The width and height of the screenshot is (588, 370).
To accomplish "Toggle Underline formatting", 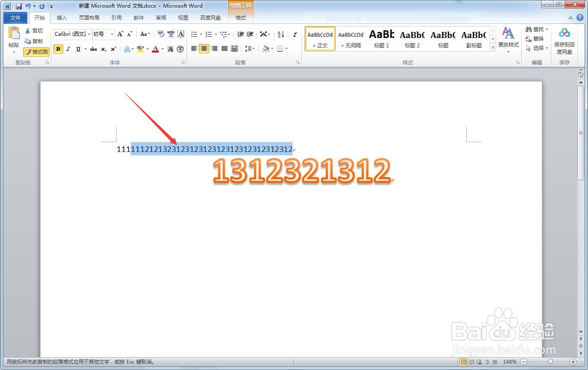I will tap(78, 49).
